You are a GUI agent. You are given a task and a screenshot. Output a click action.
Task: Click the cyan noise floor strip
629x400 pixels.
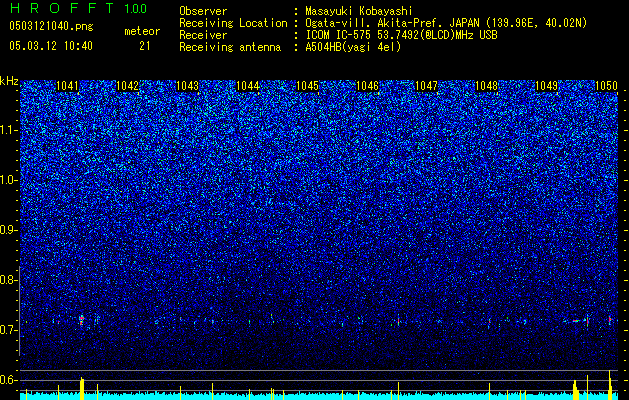click(x=319, y=397)
